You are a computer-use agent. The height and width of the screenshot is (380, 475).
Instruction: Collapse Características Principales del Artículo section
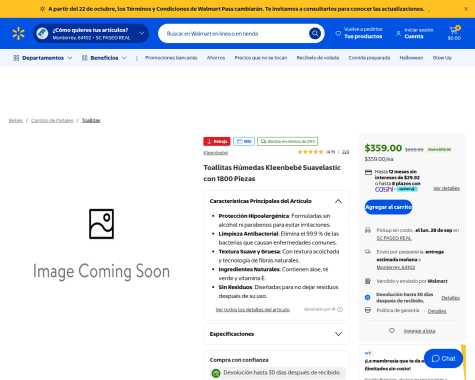(338, 201)
